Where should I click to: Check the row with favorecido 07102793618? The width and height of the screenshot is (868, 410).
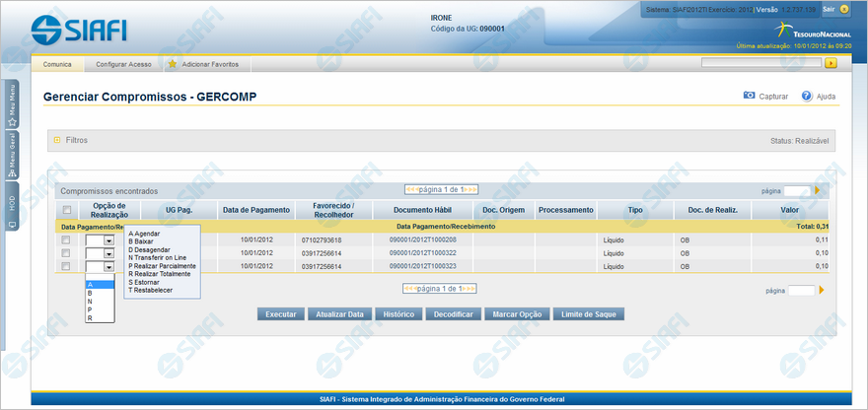click(66, 239)
